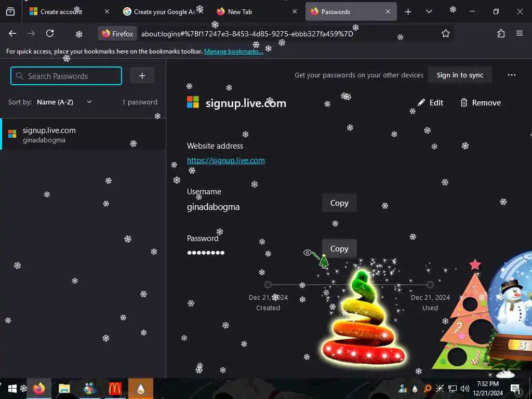Close the New Tab tab
This screenshot has width=532, height=399.
tap(295, 11)
